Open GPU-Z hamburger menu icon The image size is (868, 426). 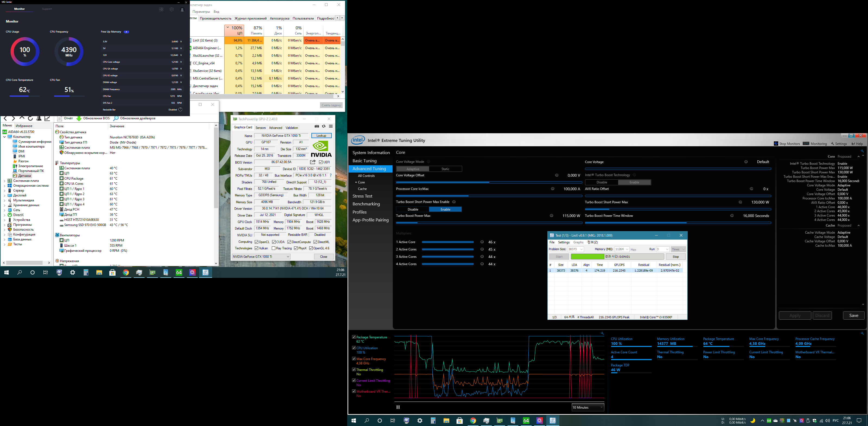331,126
